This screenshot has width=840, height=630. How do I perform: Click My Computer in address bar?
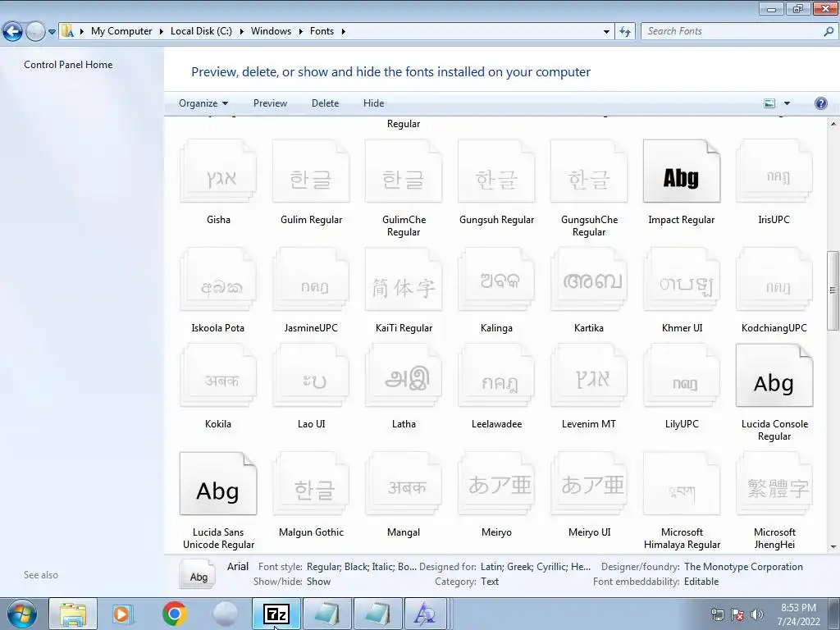121,31
